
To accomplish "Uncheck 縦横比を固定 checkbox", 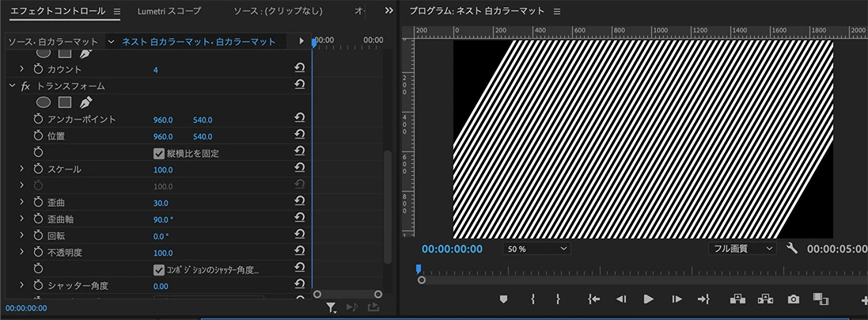I will pos(158,153).
